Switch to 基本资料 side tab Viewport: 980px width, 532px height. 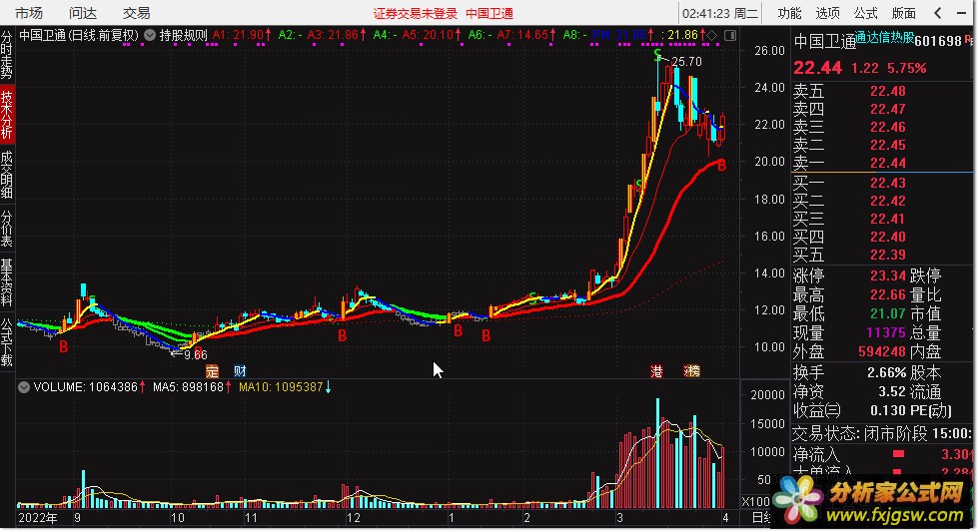pyautogui.click(x=6, y=282)
